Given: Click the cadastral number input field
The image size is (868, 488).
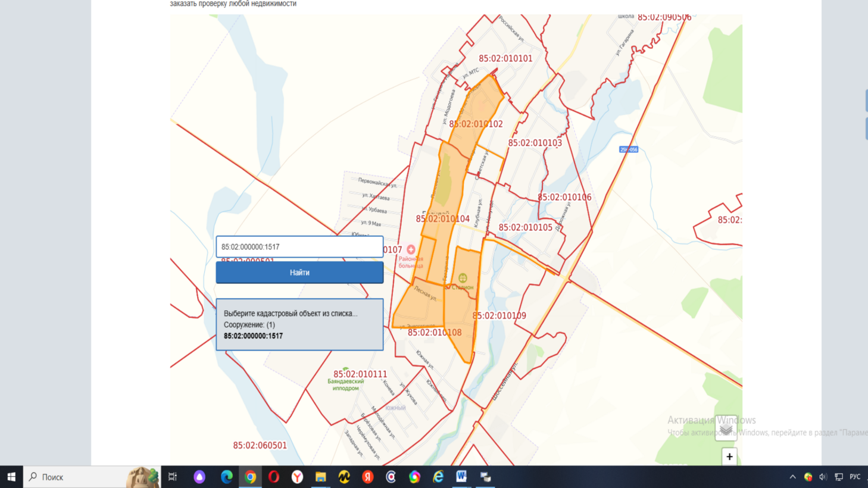Looking at the screenshot, I should (299, 246).
